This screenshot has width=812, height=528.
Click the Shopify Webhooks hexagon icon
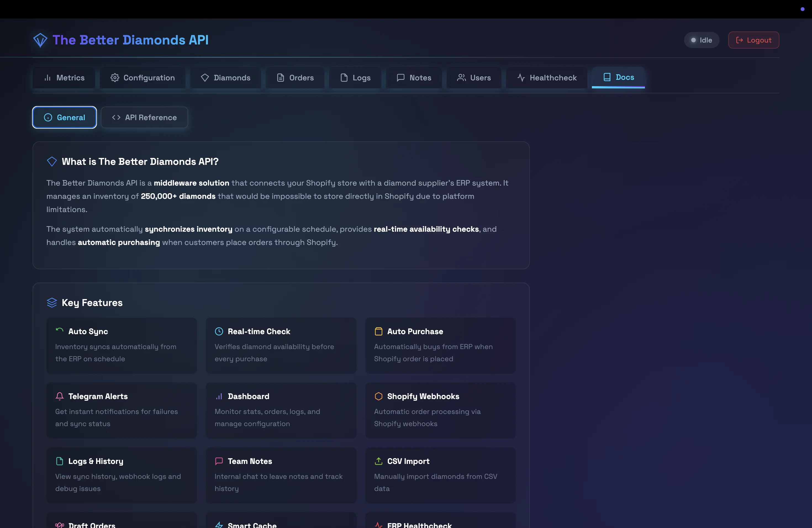coord(378,396)
